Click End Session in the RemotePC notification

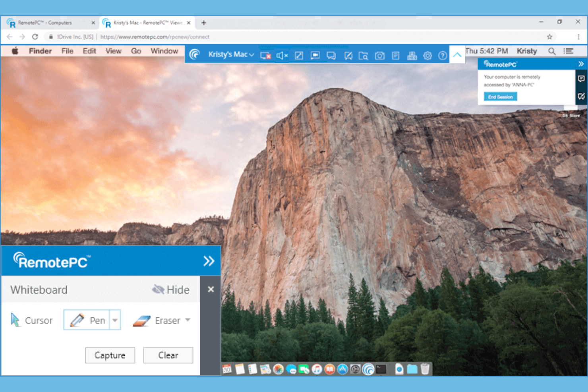(x=500, y=97)
